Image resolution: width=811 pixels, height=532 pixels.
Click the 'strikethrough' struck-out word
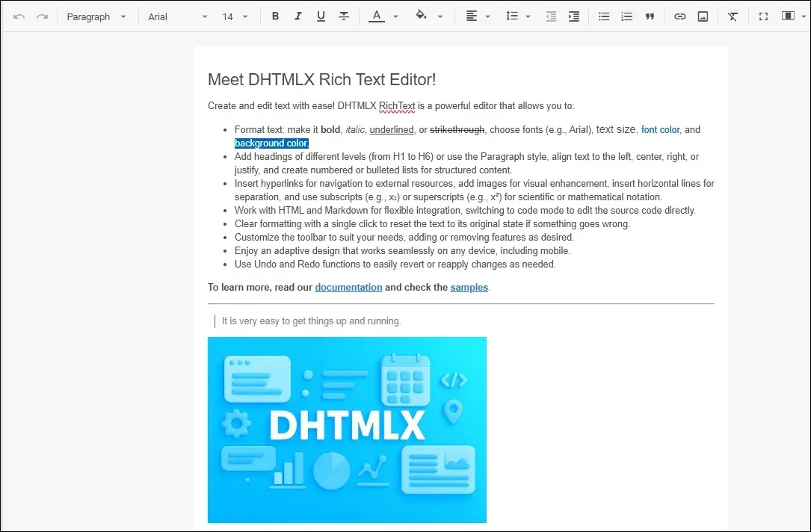click(457, 130)
